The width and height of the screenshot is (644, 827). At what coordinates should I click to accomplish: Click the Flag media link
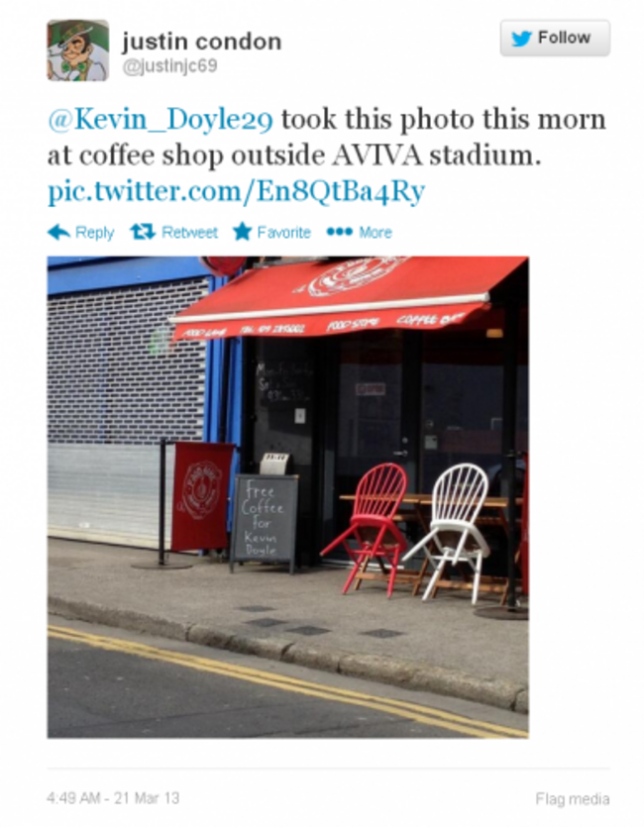pyautogui.click(x=573, y=799)
